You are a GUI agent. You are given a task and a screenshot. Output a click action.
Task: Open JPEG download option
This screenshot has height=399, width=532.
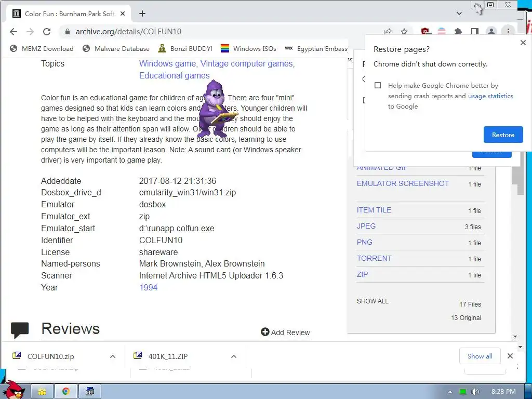(366, 226)
